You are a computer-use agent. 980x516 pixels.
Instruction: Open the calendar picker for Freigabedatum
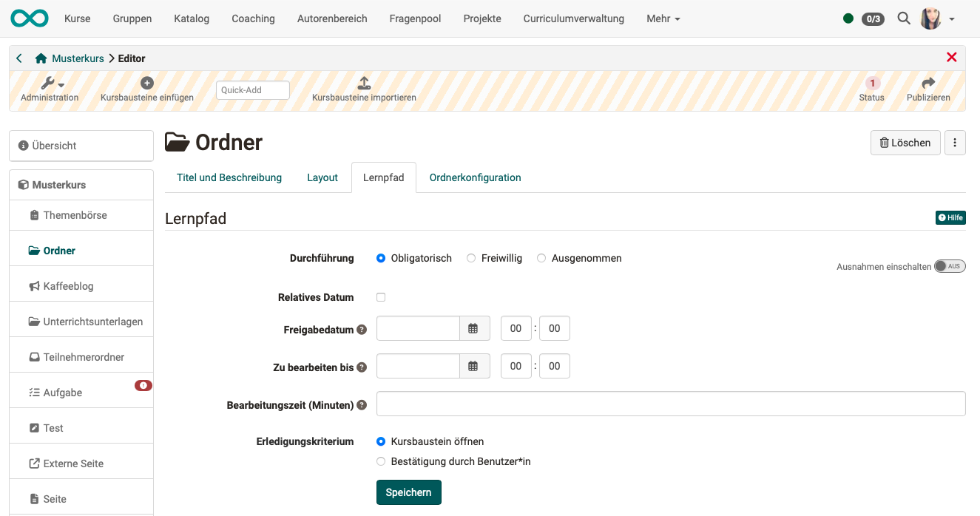click(474, 328)
